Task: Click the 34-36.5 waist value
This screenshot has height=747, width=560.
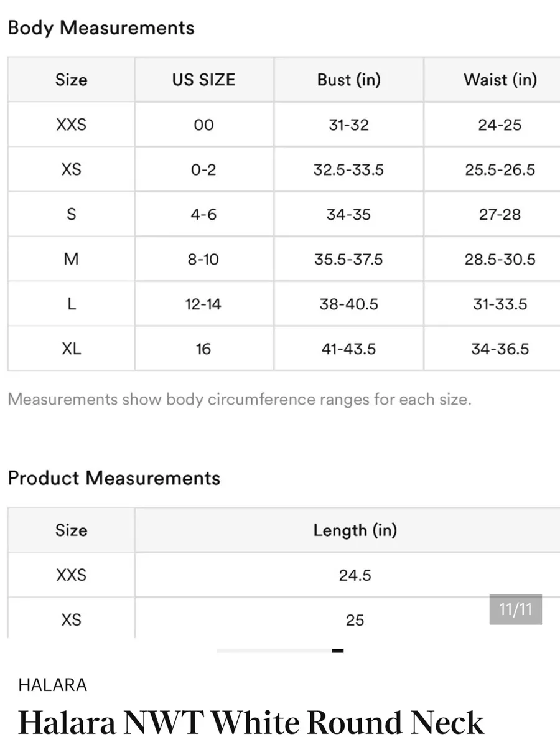Action: pyautogui.click(x=500, y=349)
